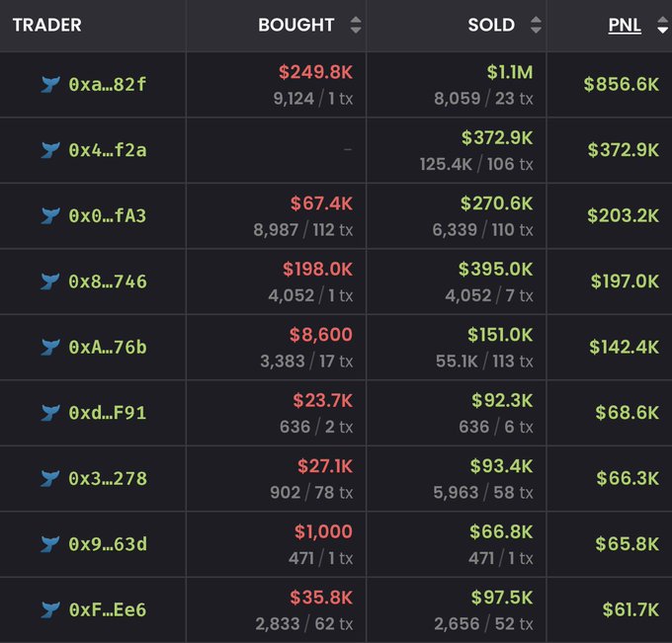Click the '2,656 / 52 tx' sold detail
Screen dimensions: 672x643
point(483,624)
